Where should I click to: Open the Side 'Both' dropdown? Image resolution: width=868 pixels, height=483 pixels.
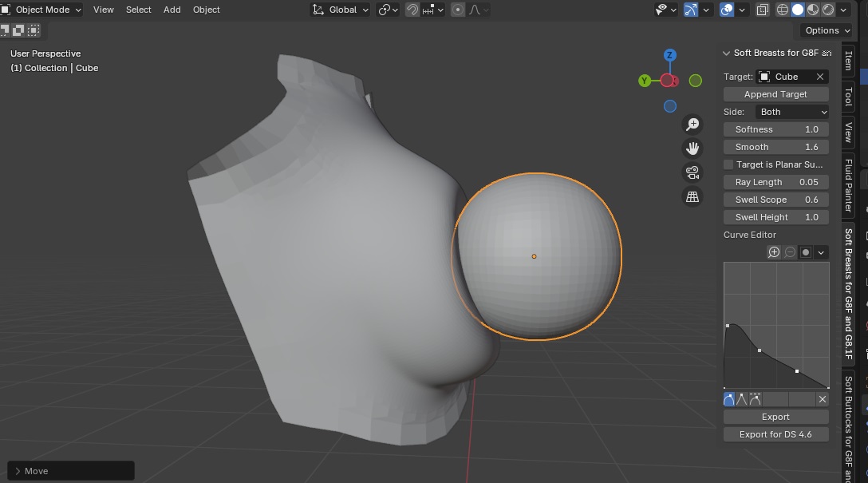(x=792, y=112)
